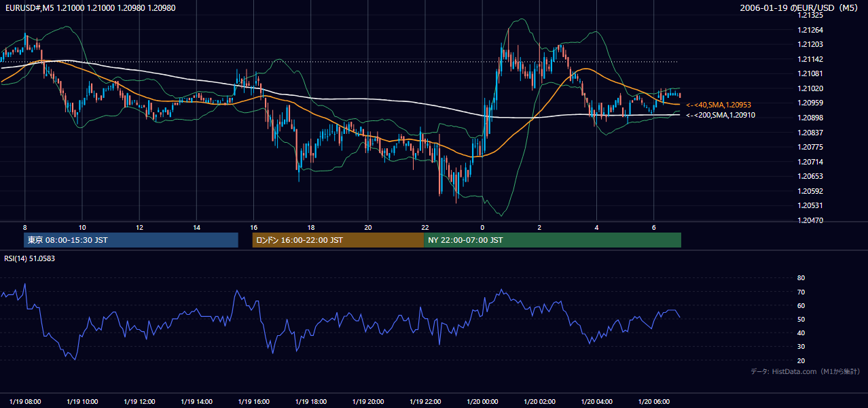
Task: Click price axis value 1.21325
Action: pyautogui.click(x=811, y=15)
